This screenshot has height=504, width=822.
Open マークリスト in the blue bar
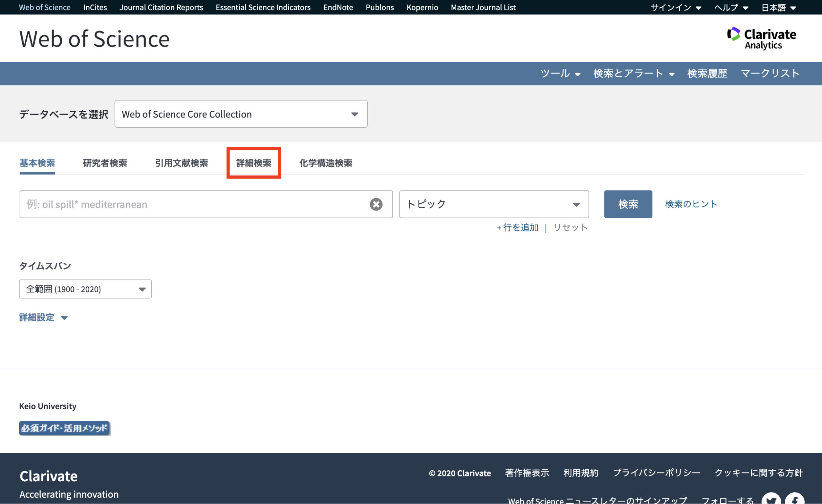[x=770, y=73]
